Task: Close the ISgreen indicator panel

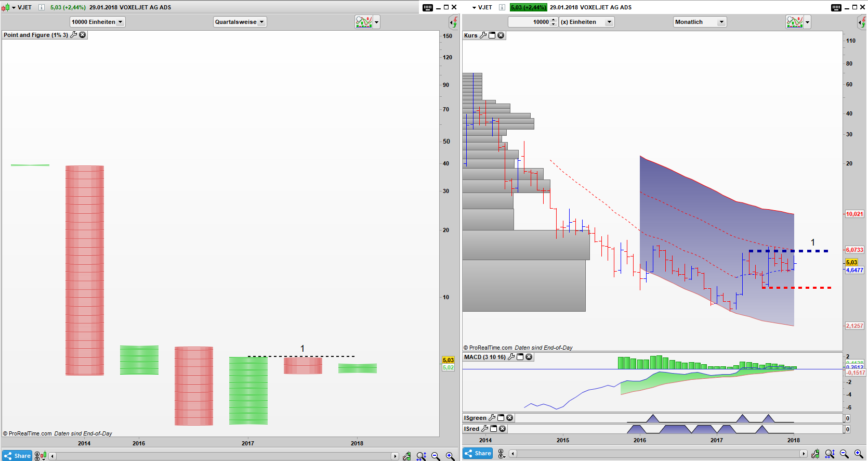Action: [510, 418]
